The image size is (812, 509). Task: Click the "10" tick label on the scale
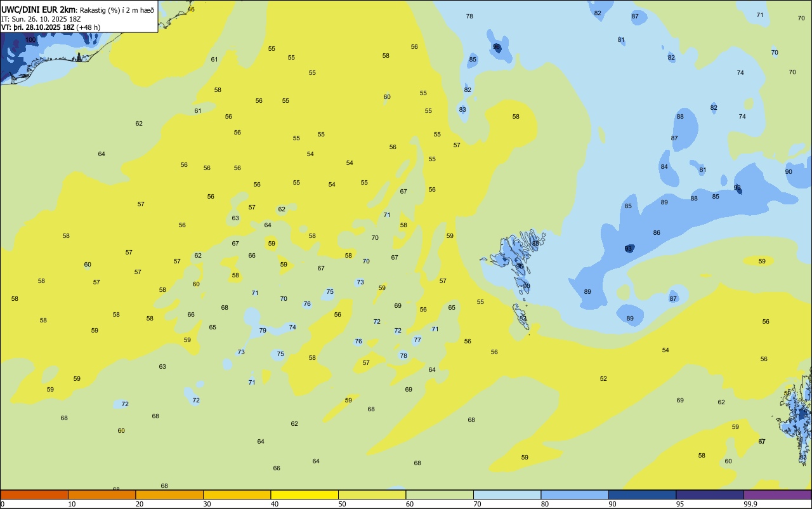click(72, 504)
